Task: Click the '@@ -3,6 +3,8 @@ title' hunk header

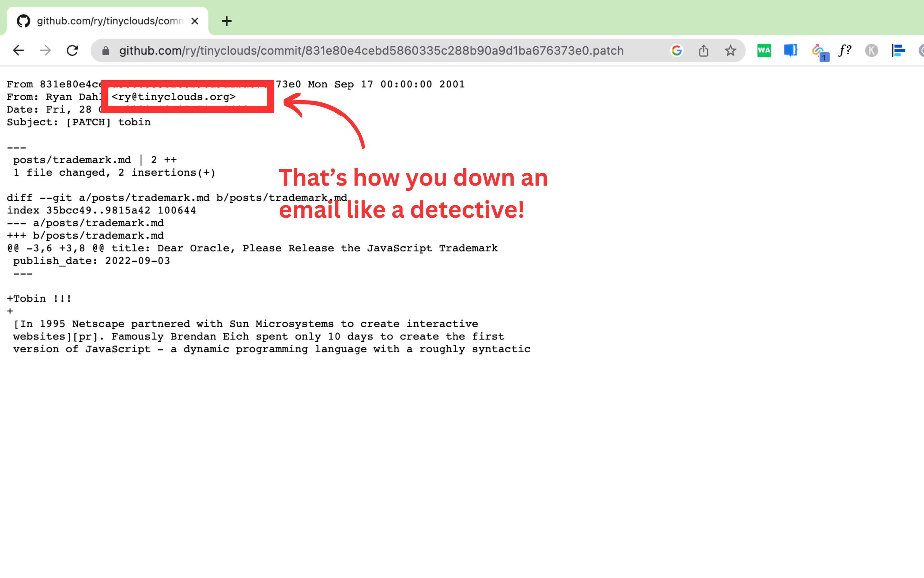Action: (252, 248)
